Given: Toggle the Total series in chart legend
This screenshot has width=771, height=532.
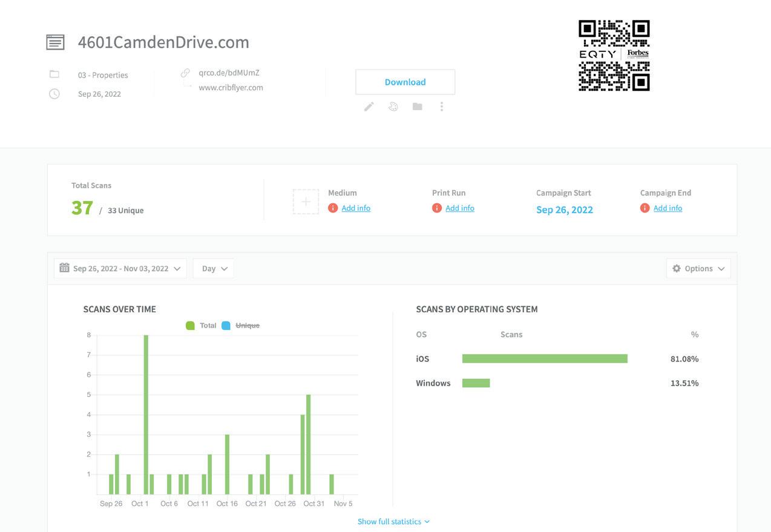Looking at the screenshot, I should pyautogui.click(x=201, y=326).
